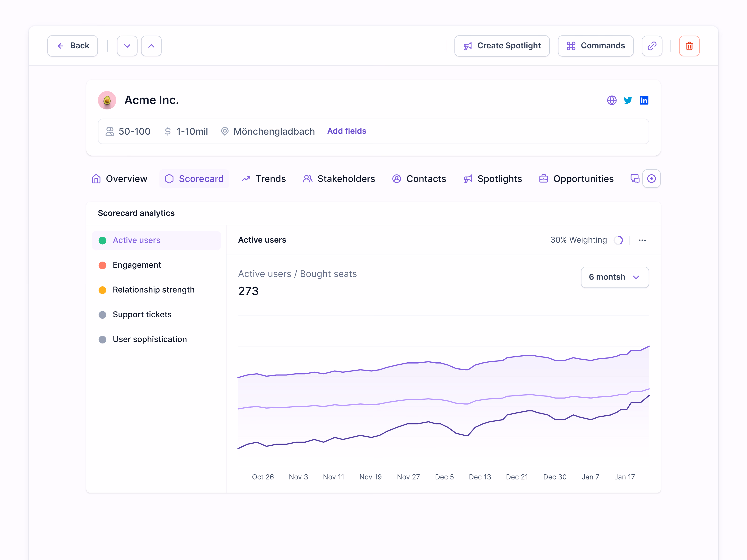The width and height of the screenshot is (747, 560).
Task: Open the Twitter profile icon
Action: click(628, 100)
